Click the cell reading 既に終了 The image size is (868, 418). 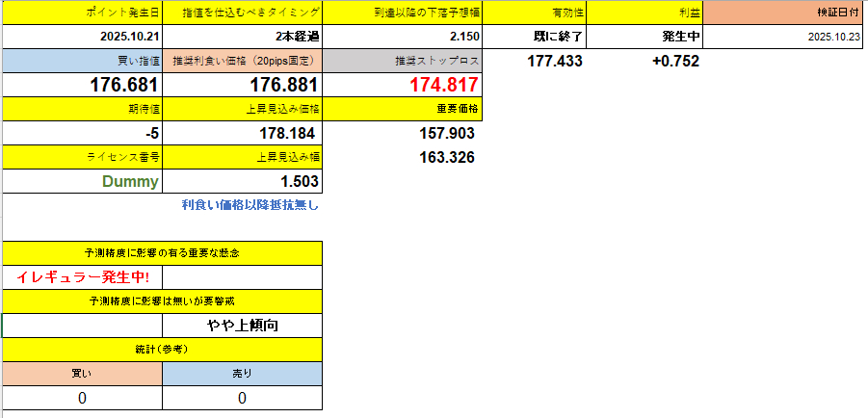[534, 38]
